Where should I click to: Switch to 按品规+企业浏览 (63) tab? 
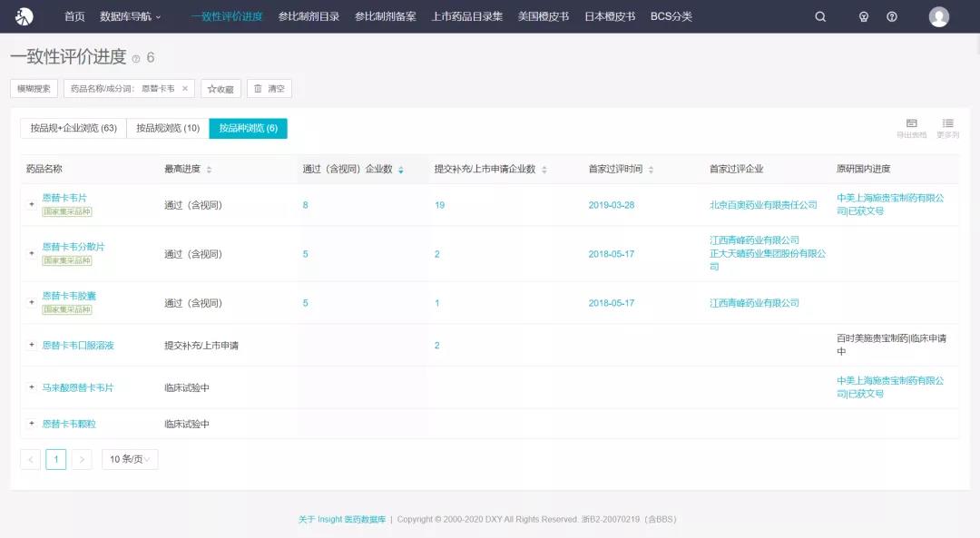tap(73, 128)
